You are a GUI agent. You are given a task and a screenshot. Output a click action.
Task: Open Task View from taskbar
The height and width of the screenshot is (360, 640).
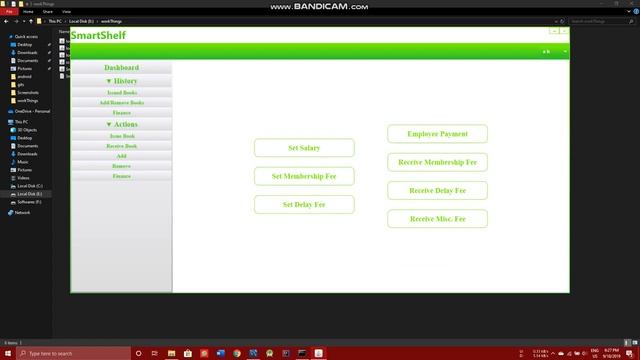click(x=155, y=353)
